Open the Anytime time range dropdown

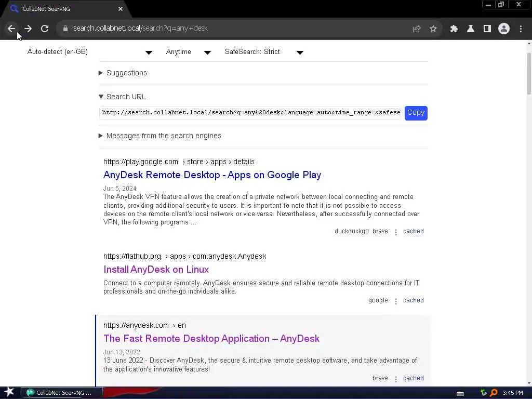pos(189,52)
